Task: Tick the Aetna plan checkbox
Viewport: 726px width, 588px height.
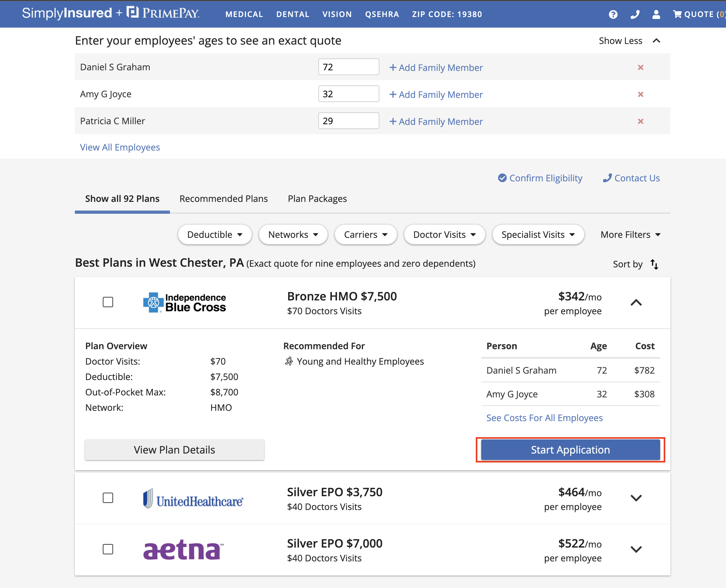Action: click(x=108, y=549)
